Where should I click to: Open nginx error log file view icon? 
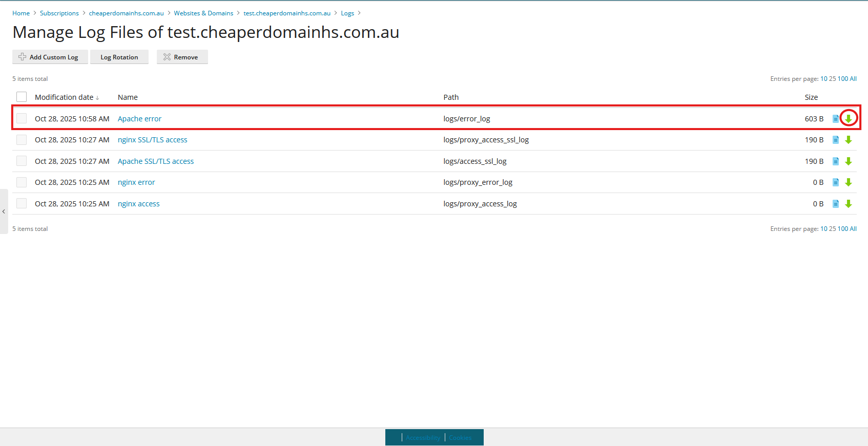(x=836, y=182)
